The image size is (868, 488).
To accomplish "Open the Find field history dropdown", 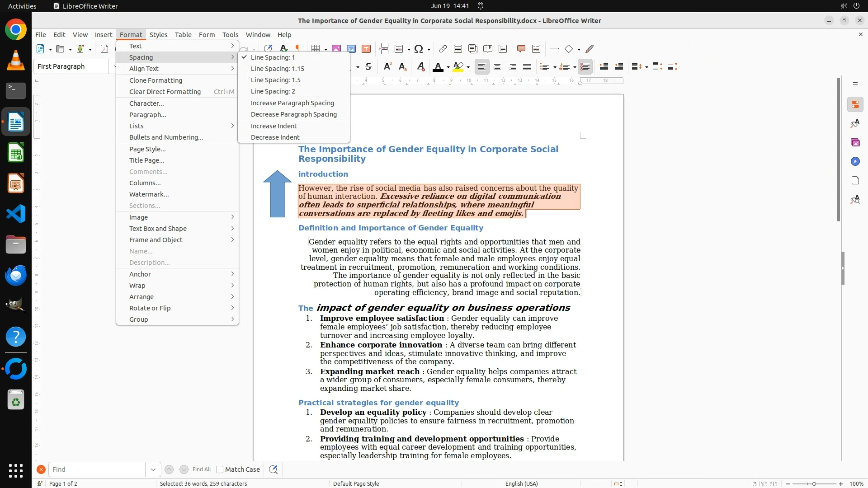I will [153, 469].
